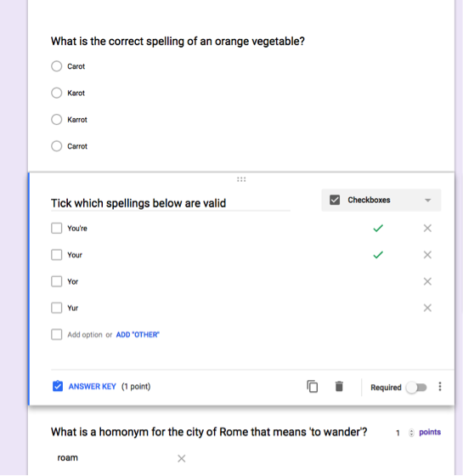The width and height of the screenshot is (463, 476).
Task: Open the three-dot more options menu
Action: [x=440, y=387]
